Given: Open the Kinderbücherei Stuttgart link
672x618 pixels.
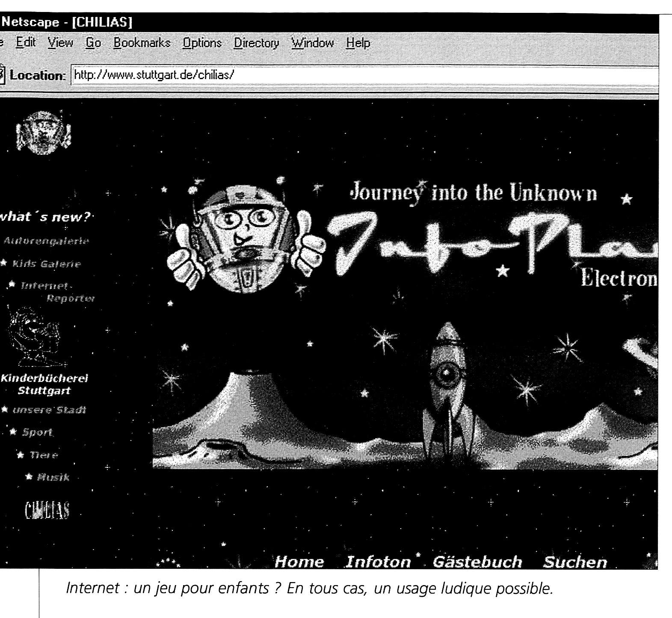Looking at the screenshot, I should pyautogui.click(x=44, y=384).
